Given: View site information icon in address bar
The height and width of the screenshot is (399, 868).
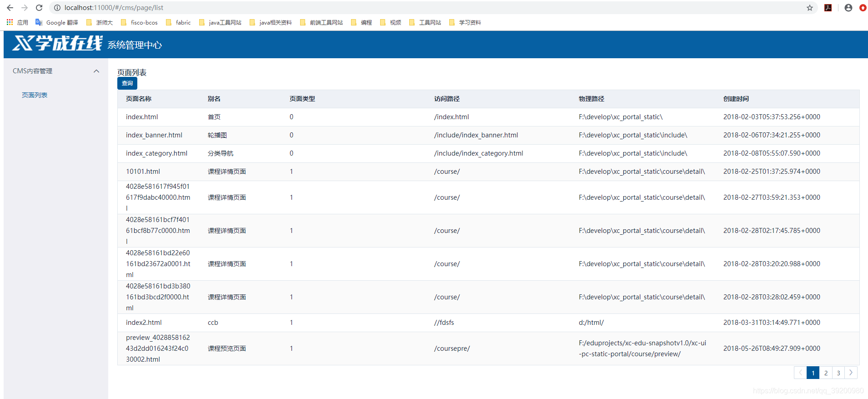Looking at the screenshot, I should pyautogui.click(x=57, y=8).
